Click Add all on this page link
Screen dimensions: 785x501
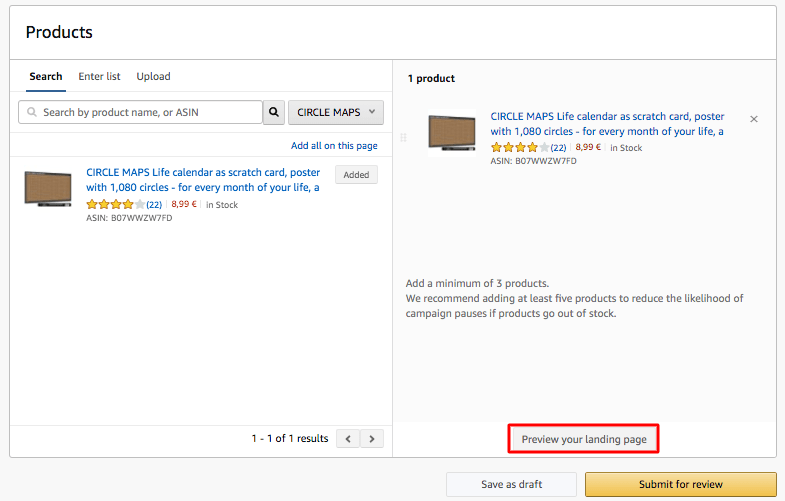tap(334, 146)
